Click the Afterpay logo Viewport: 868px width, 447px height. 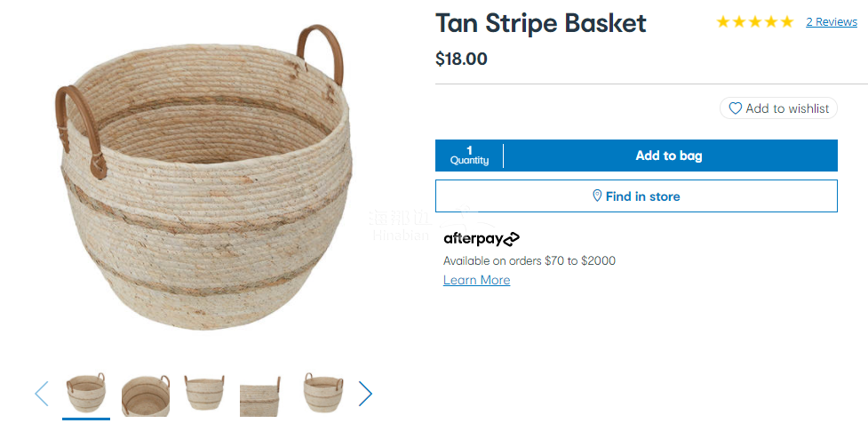tap(482, 238)
